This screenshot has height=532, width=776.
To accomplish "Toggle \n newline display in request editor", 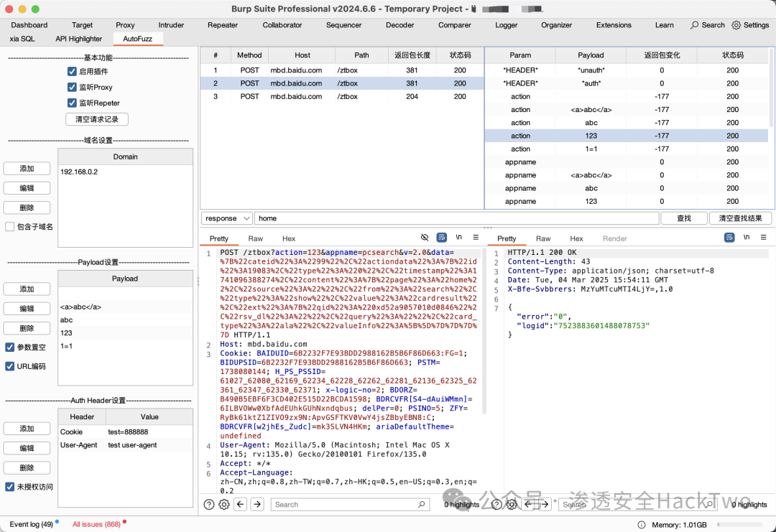I will (x=458, y=238).
